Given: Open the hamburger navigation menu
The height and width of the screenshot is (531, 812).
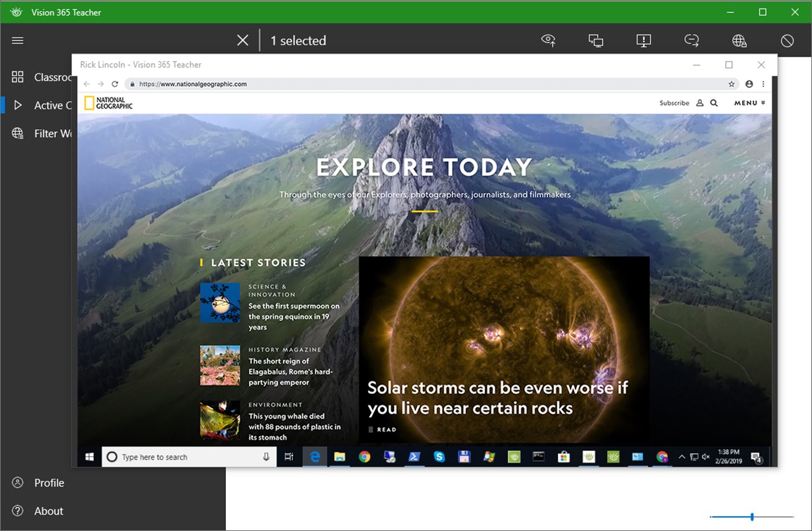Looking at the screenshot, I should coord(18,40).
